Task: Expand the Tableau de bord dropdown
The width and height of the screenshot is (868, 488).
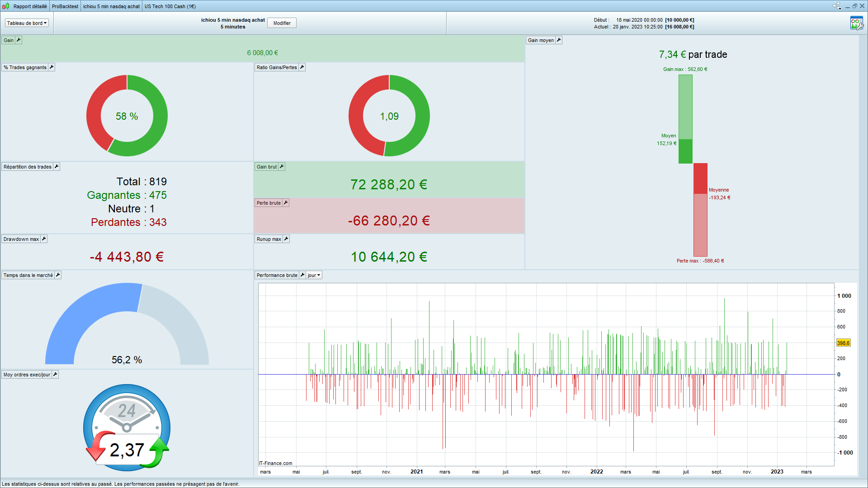Action: pos(27,23)
